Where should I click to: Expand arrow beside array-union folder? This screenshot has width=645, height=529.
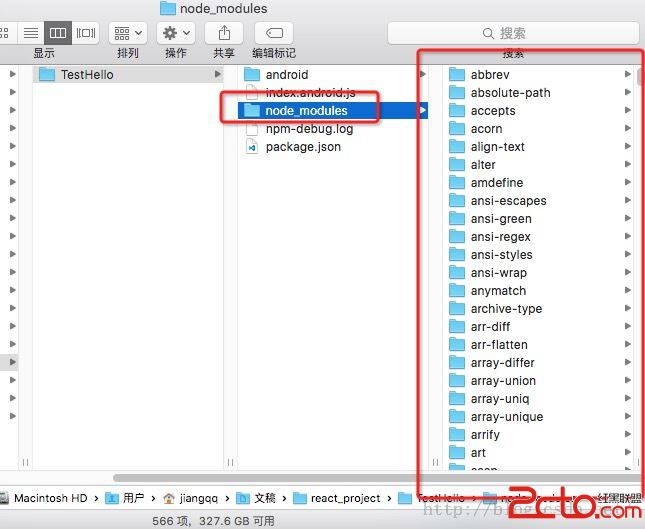point(628,381)
